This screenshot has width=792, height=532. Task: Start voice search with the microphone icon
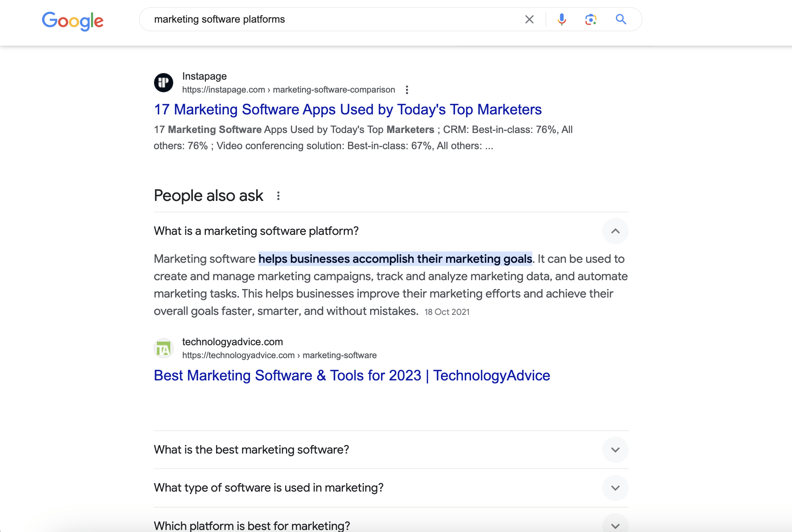coord(561,19)
